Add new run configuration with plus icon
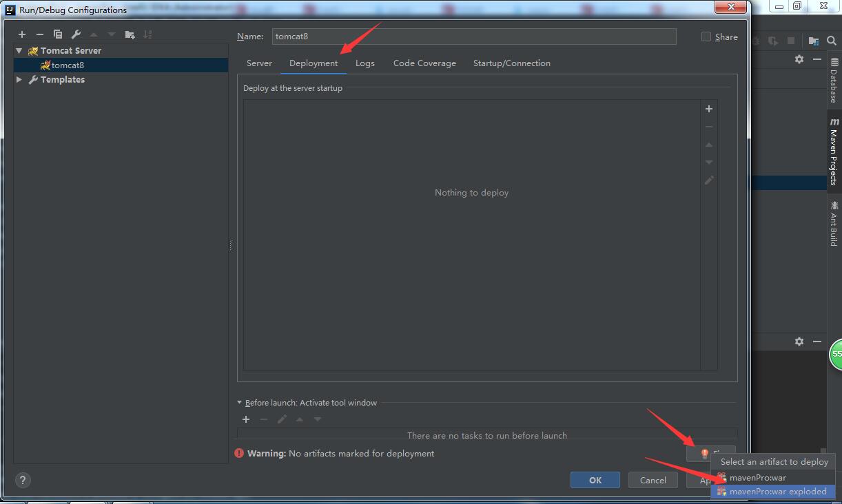The image size is (842, 504). [x=22, y=34]
